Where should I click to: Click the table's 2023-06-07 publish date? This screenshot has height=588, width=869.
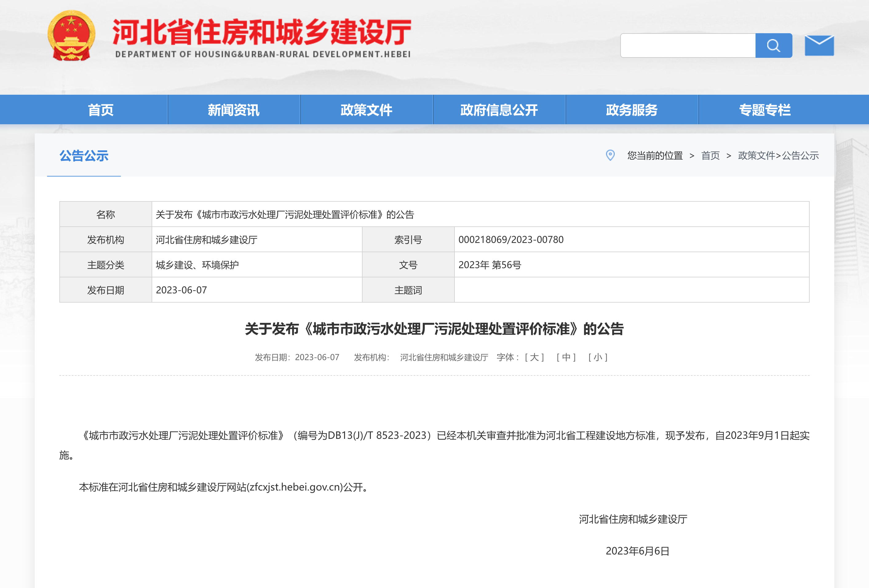(181, 290)
